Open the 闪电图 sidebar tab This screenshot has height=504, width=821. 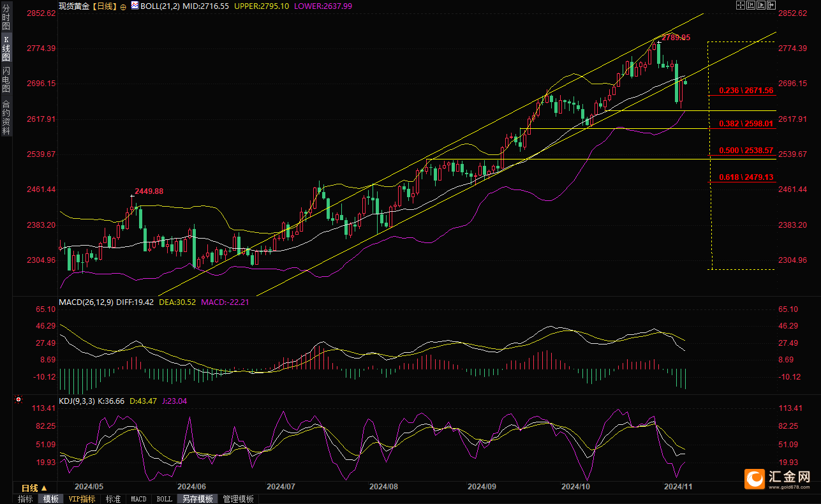[x=6, y=80]
